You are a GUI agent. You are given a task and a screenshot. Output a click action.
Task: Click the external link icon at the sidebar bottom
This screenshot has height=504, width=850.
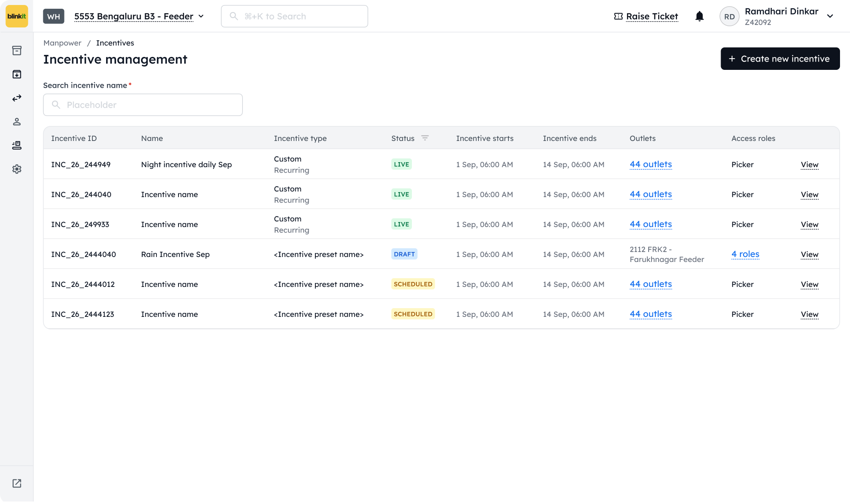[17, 483]
